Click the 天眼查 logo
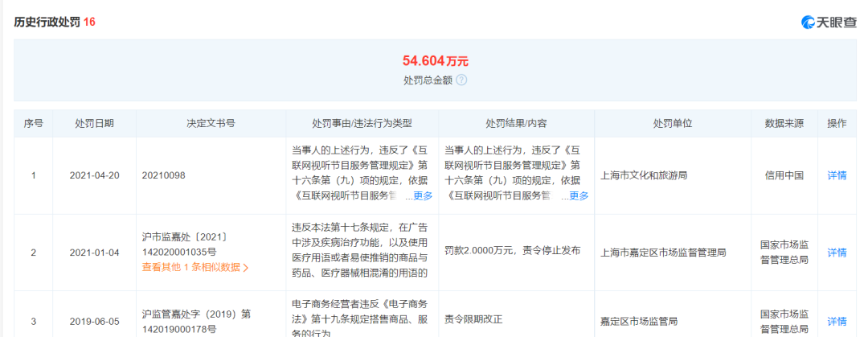868x337 pixels. pyautogui.click(x=829, y=23)
